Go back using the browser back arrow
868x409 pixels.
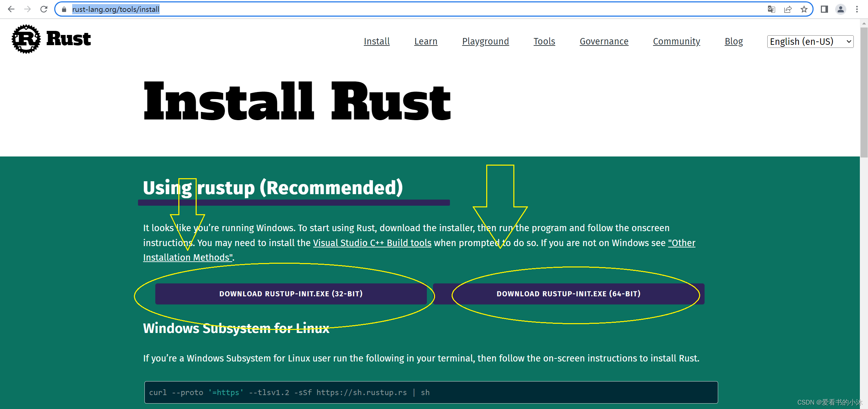point(11,9)
